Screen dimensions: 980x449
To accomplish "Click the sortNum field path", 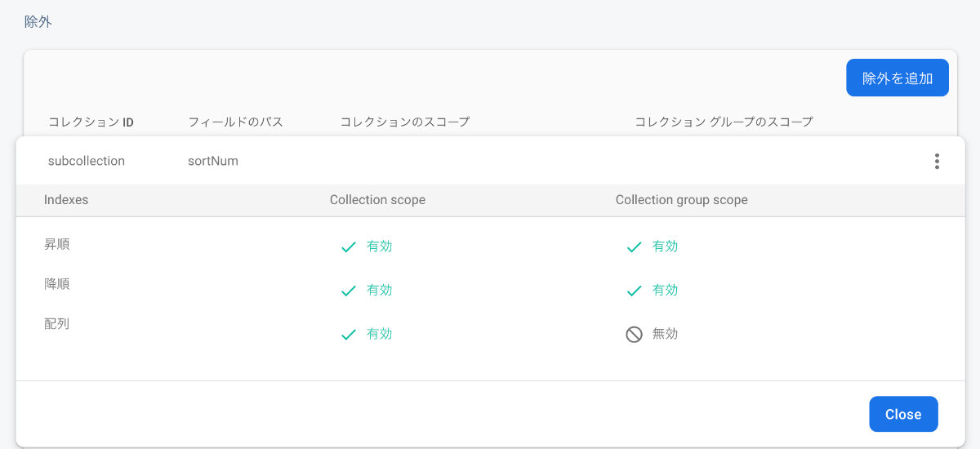I will tap(213, 161).
